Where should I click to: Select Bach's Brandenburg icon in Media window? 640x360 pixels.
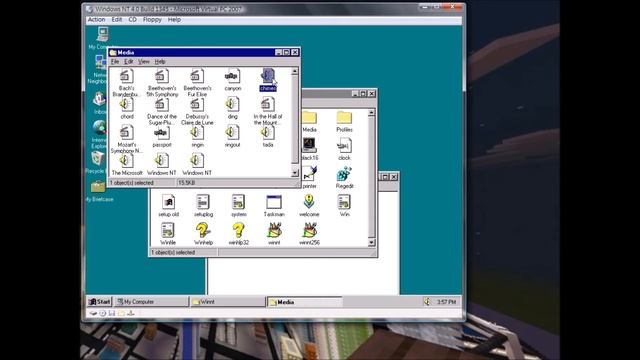point(127,76)
